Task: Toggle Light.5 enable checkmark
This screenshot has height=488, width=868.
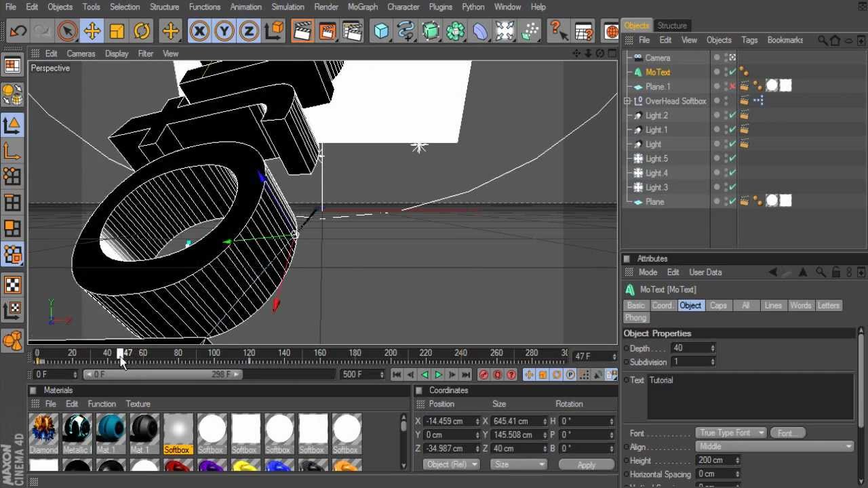Action: tap(732, 159)
